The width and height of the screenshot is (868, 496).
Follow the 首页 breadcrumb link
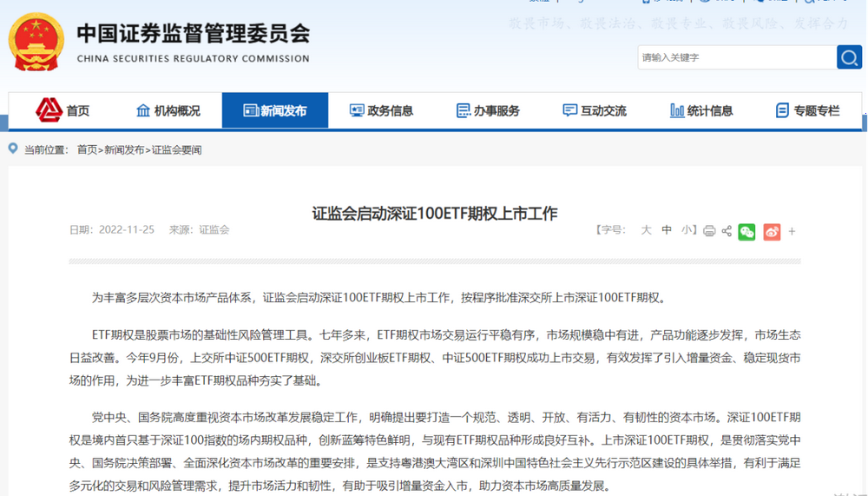point(87,149)
